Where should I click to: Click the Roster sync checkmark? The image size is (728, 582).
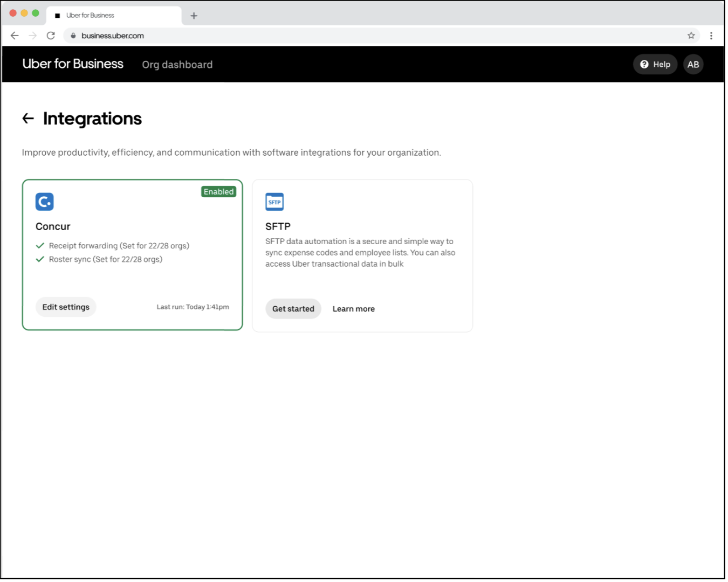pyautogui.click(x=40, y=259)
